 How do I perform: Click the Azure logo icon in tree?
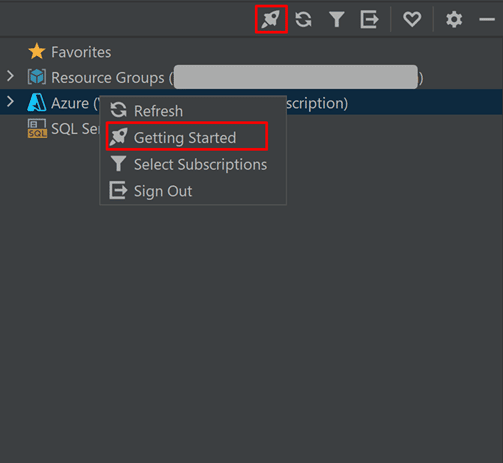pos(37,102)
